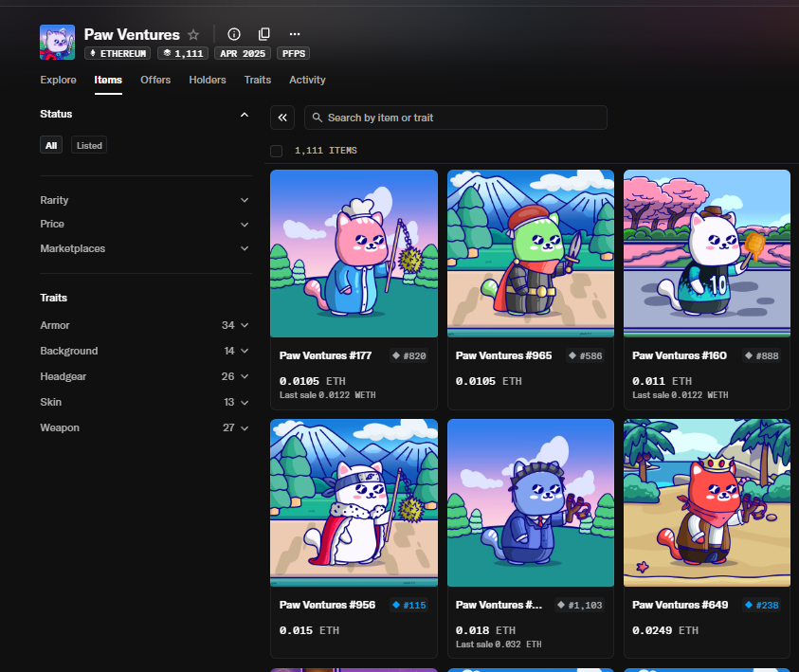
Task: Click rarity rank badge #1,103
Action: 580,605
